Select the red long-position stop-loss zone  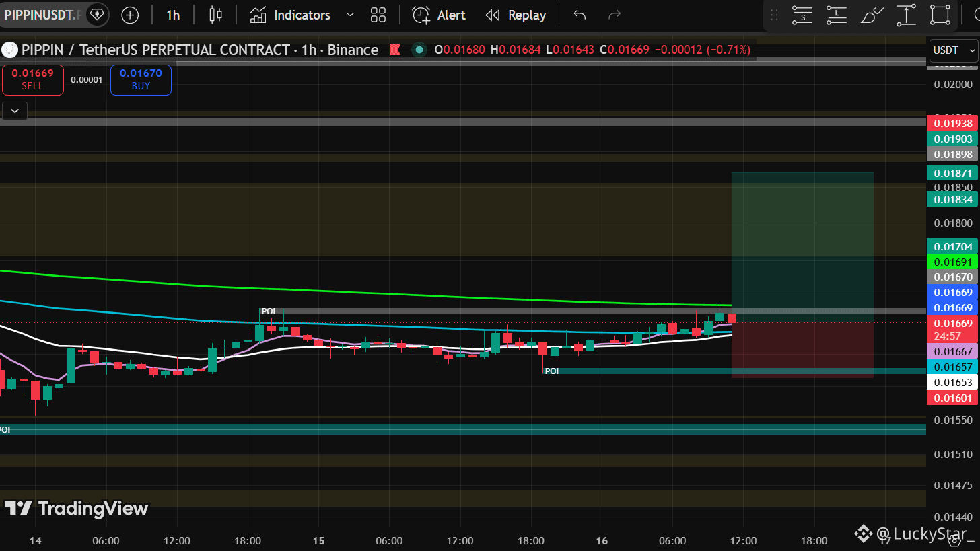tap(802, 350)
